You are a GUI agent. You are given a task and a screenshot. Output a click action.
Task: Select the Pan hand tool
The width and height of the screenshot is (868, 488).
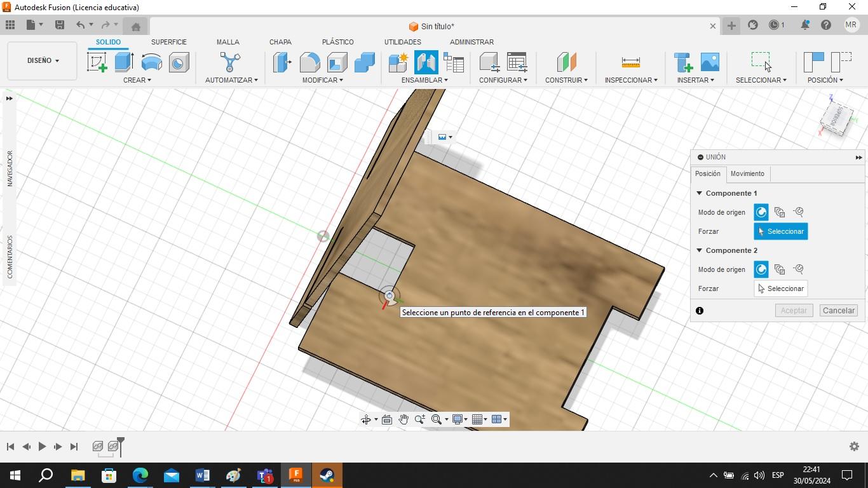click(403, 419)
